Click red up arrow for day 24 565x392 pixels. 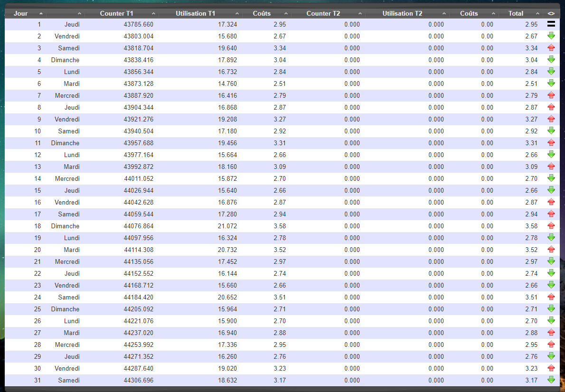pos(551,297)
